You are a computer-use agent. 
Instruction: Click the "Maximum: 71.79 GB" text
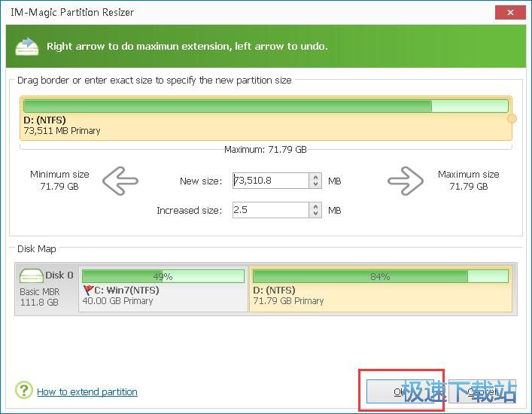tap(266, 149)
